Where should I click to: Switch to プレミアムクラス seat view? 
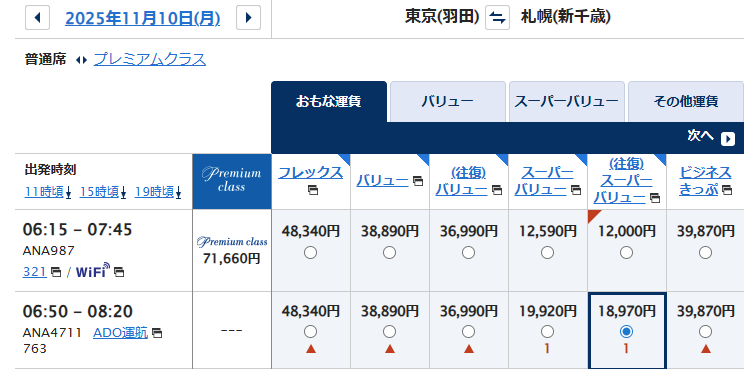(150, 59)
